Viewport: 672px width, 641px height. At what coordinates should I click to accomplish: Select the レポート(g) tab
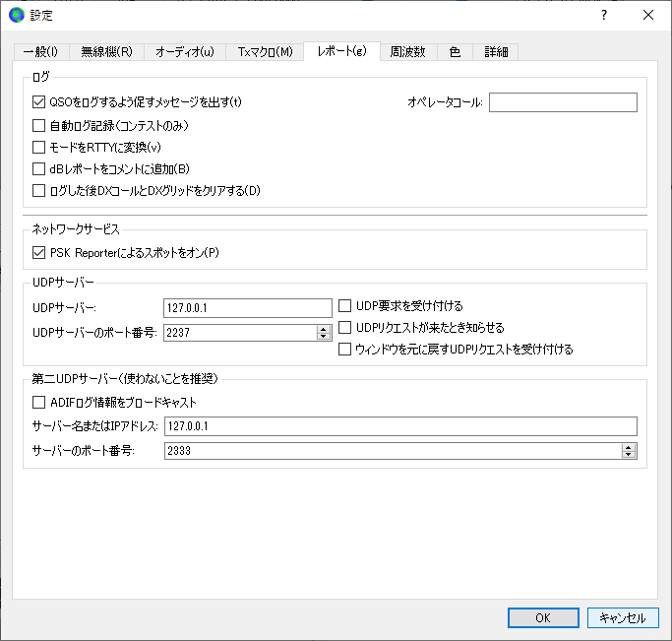tap(341, 51)
